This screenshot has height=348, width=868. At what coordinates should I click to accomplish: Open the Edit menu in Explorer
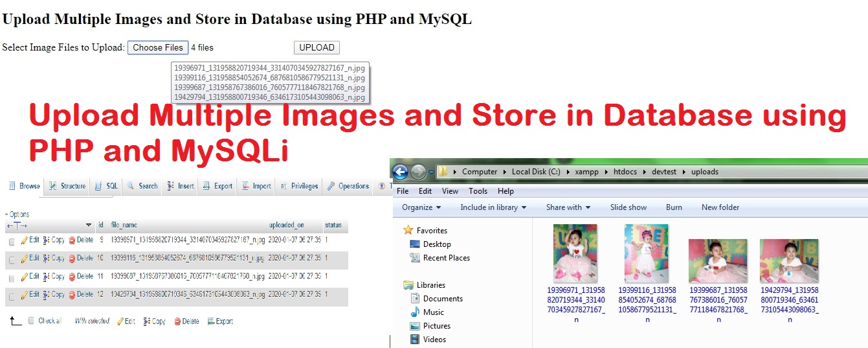pyautogui.click(x=425, y=191)
